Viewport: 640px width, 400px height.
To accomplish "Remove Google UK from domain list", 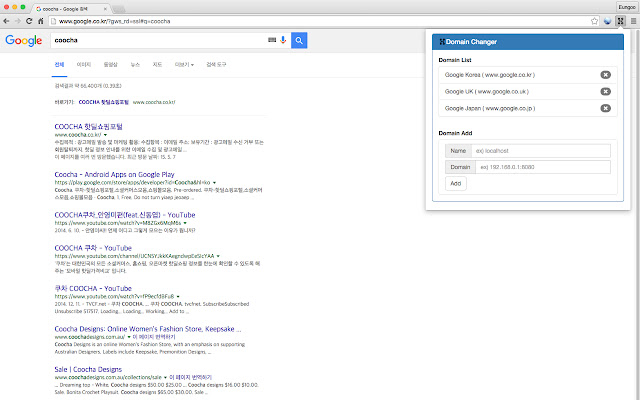I will pos(605,91).
